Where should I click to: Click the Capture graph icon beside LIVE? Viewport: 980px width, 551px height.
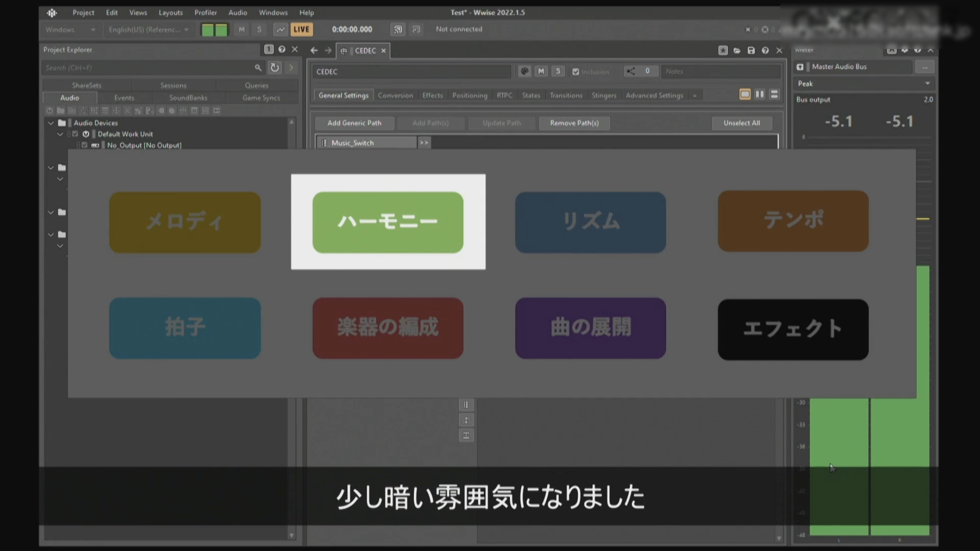click(280, 29)
